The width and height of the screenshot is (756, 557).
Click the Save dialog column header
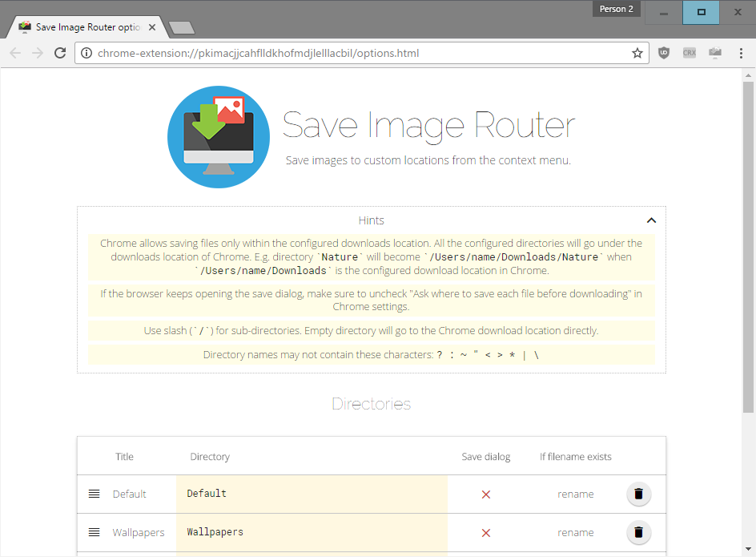coord(486,457)
